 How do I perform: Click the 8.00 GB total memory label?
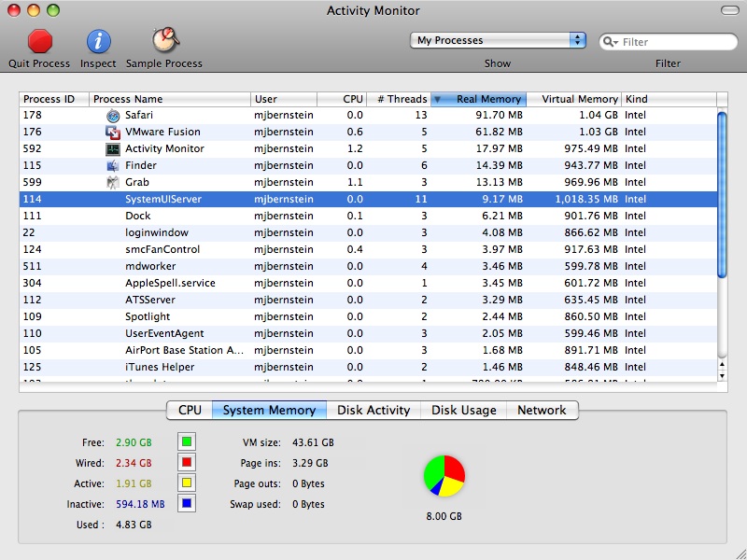point(444,516)
